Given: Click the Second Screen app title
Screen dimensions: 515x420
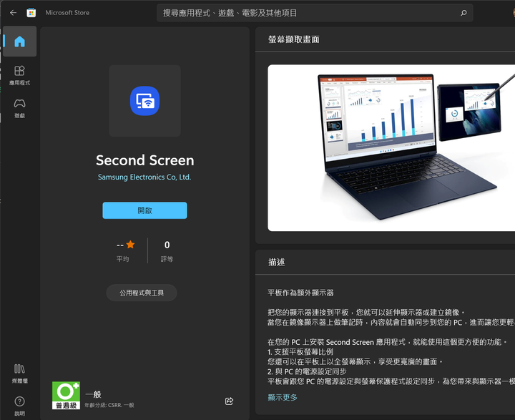Looking at the screenshot, I should coord(144,160).
